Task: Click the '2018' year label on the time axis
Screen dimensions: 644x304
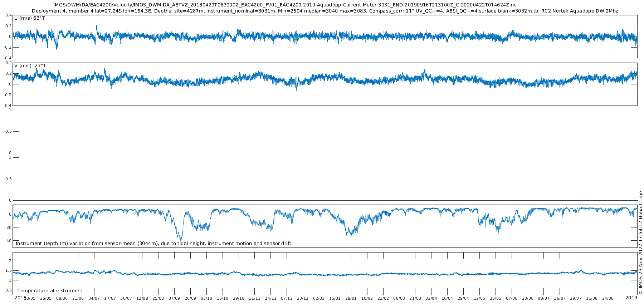Action: 20,298
